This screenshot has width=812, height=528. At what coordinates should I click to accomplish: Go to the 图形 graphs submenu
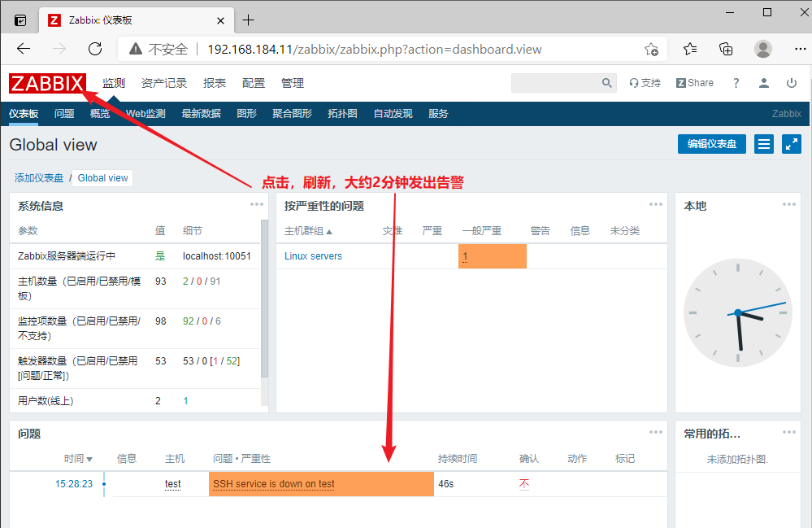point(246,113)
